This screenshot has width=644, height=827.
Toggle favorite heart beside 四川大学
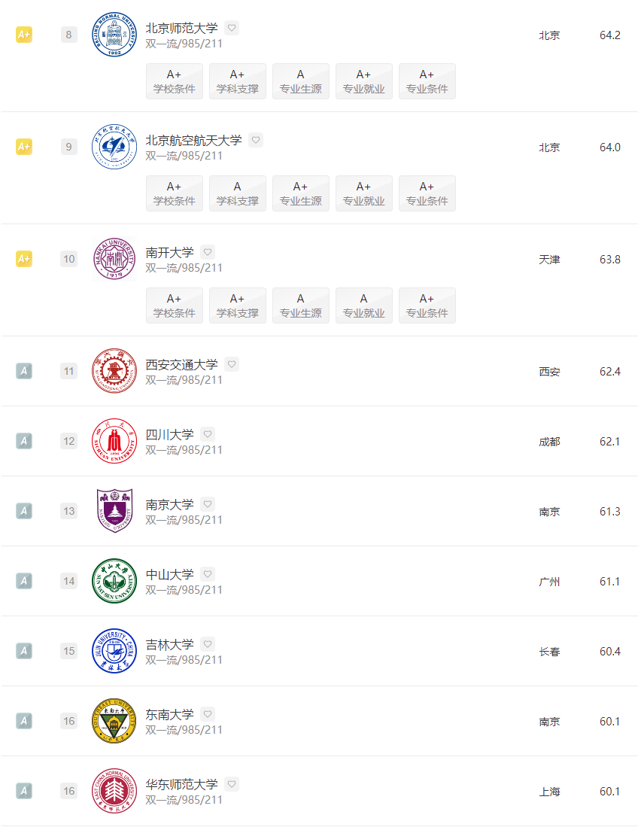click(x=208, y=434)
